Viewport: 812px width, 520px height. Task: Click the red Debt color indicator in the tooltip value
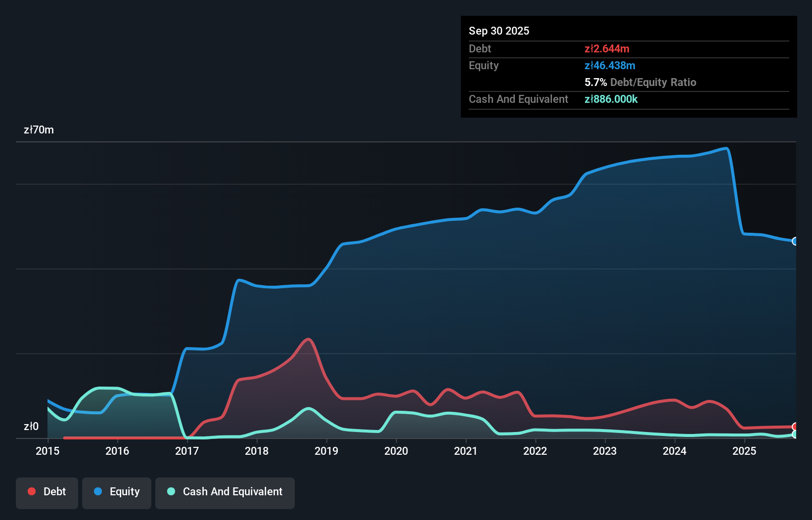[607, 48]
